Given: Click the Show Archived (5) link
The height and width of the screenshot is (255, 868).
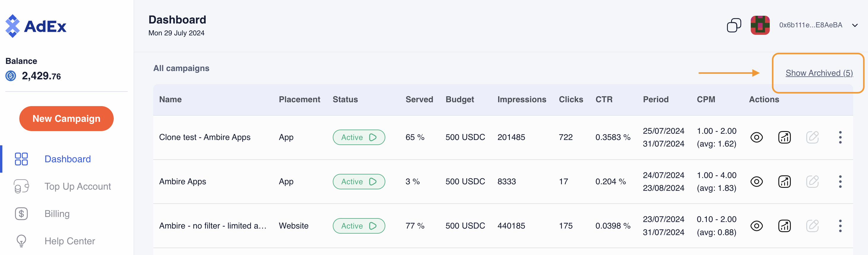Looking at the screenshot, I should 819,73.
